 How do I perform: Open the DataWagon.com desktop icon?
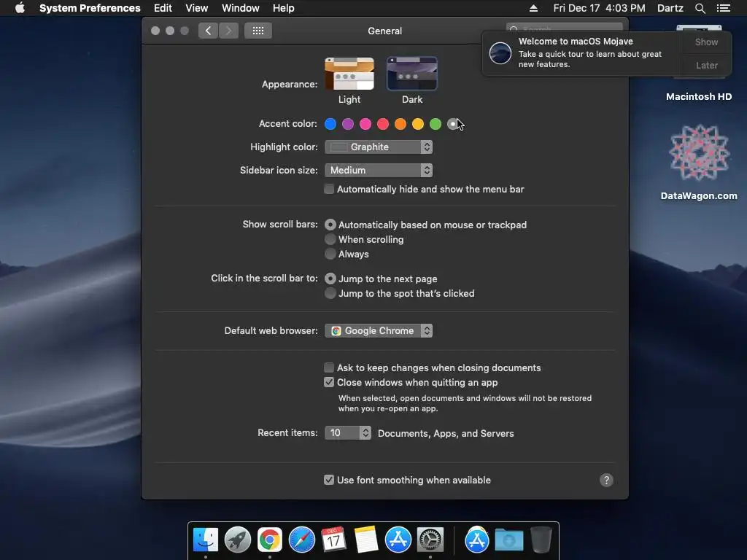pyautogui.click(x=699, y=152)
